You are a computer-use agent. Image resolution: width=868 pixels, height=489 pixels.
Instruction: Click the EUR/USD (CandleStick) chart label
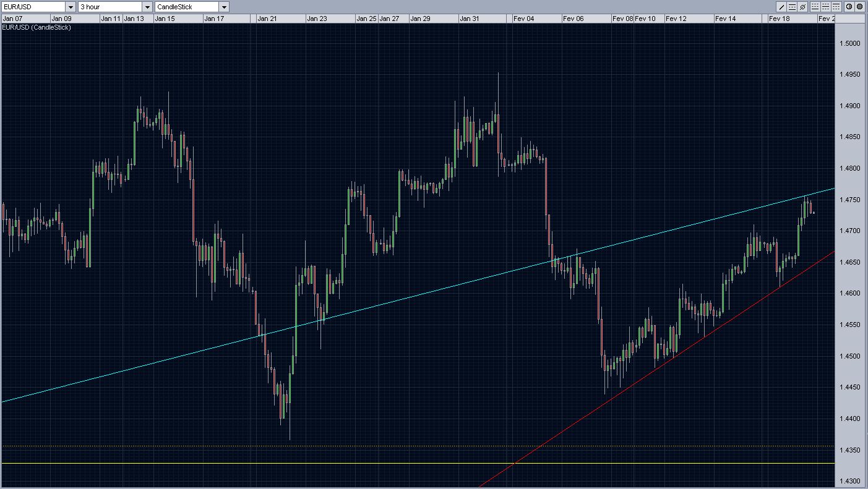37,27
